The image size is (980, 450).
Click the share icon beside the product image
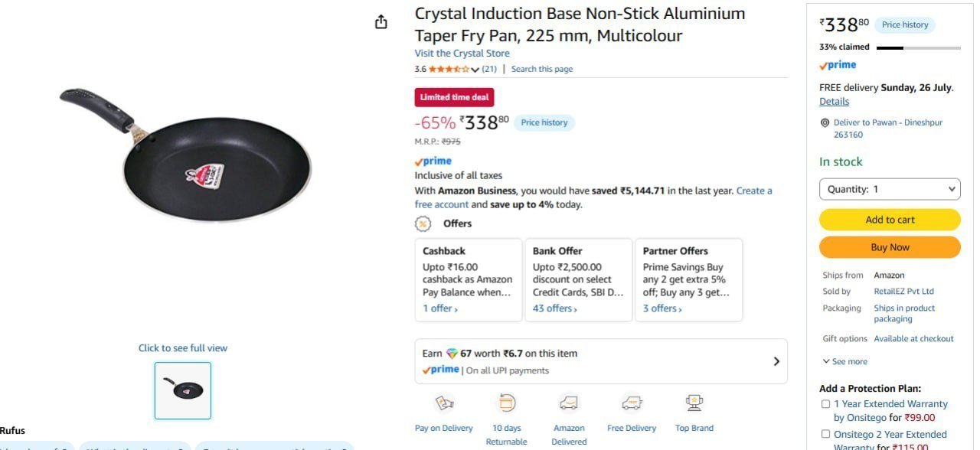pos(381,22)
